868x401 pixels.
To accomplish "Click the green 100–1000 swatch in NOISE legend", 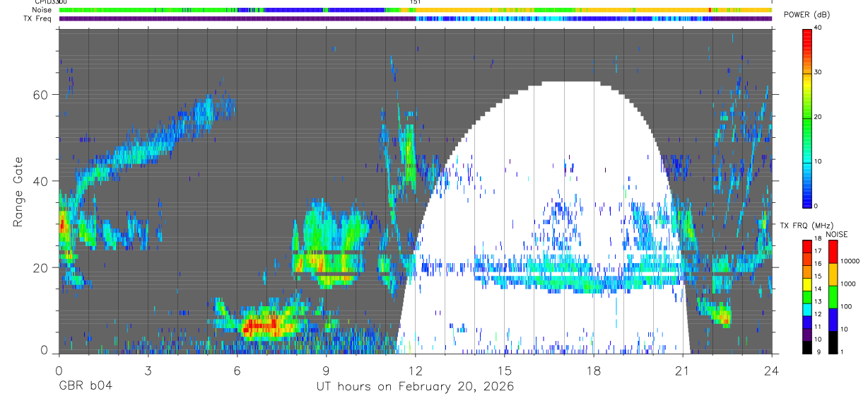I will pos(833,297).
